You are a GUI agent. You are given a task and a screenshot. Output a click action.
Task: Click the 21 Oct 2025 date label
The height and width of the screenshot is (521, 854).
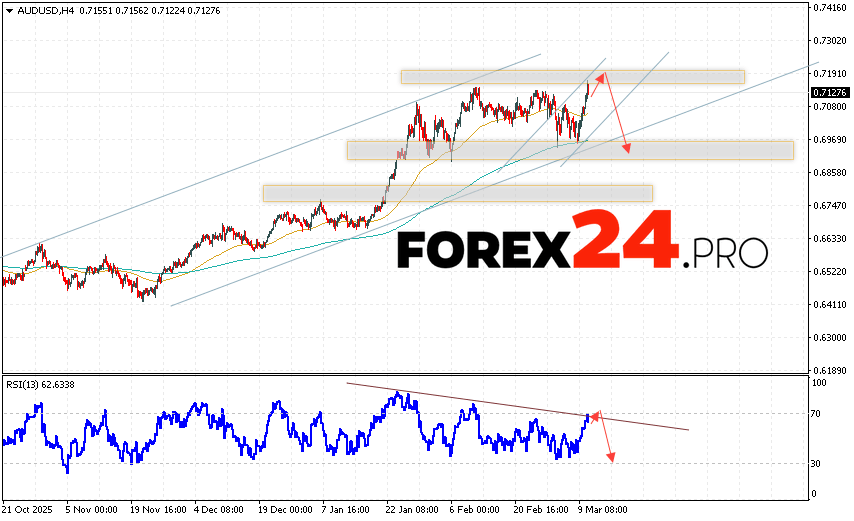[28, 509]
